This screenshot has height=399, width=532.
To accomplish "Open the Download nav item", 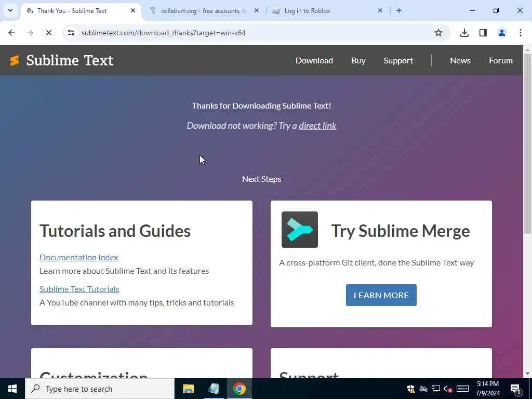I will click(314, 61).
